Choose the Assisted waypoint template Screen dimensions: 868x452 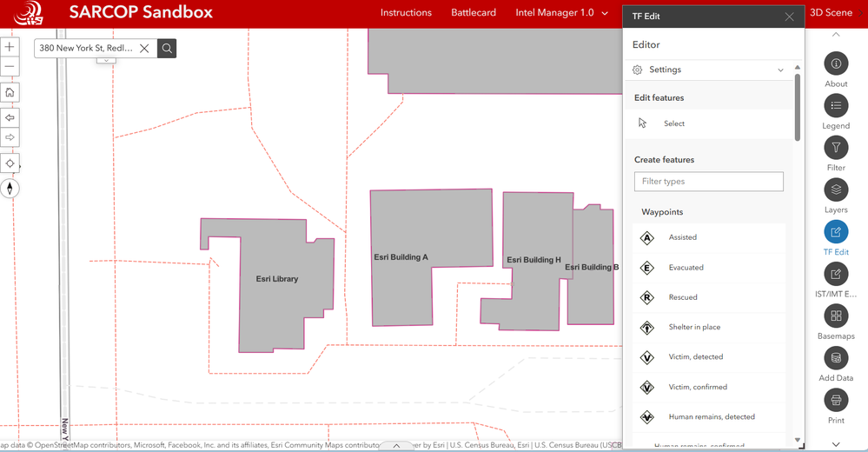(709, 237)
